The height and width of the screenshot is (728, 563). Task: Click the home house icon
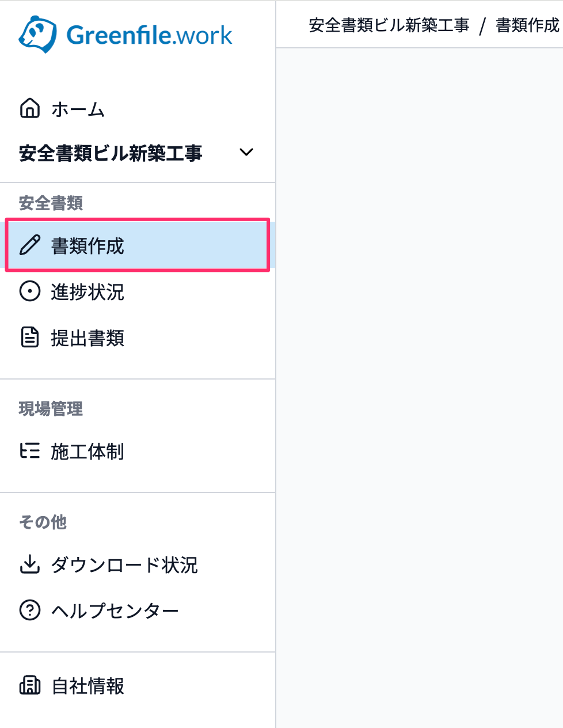tap(30, 108)
